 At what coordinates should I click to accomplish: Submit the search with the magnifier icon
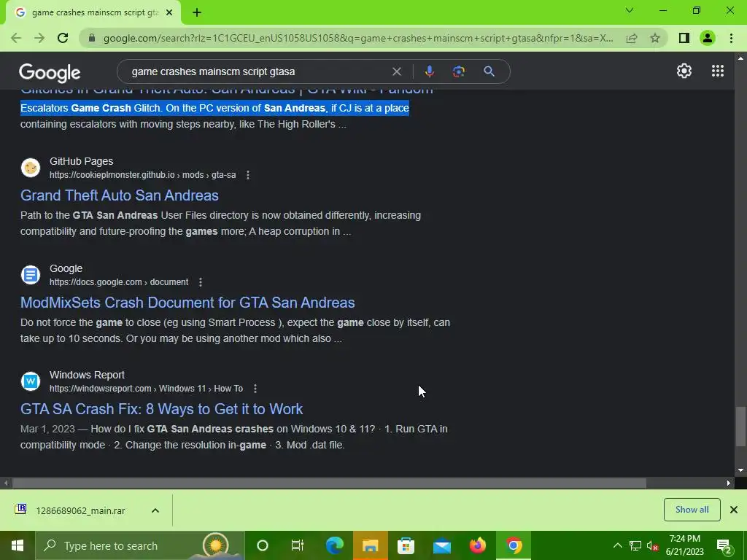[x=489, y=71]
